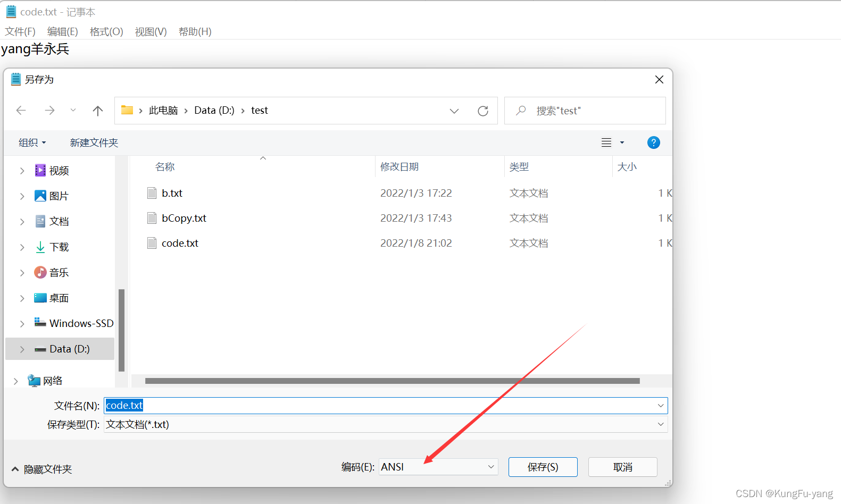
Task: Create a folder with 新建文件夹
Action: pyautogui.click(x=94, y=142)
